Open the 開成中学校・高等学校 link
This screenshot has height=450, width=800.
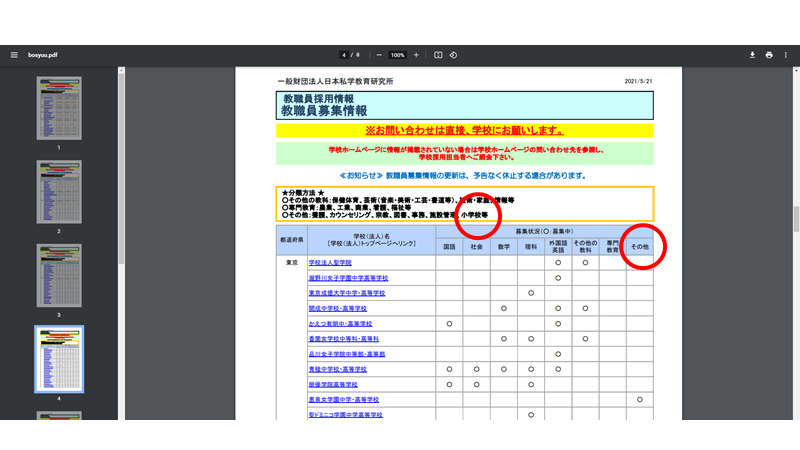[x=338, y=309]
